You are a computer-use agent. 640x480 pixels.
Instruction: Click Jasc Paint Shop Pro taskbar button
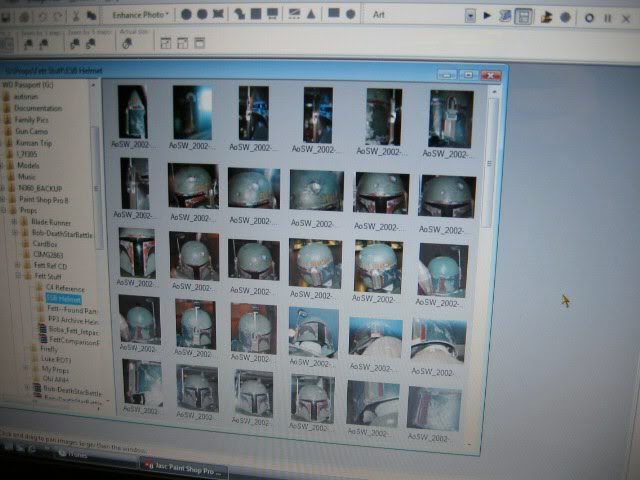(183, 469)
